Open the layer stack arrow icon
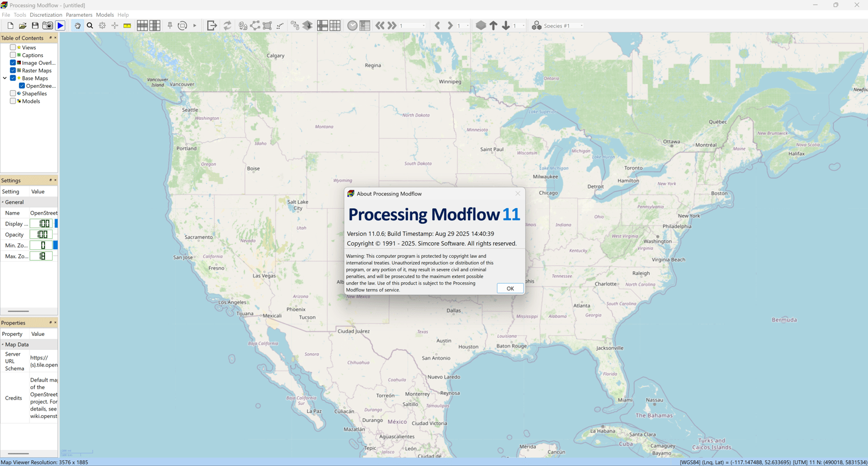Image resolution: width=868 pixels, height=466 pixels. pyautogui.click(x=308, y=25)
